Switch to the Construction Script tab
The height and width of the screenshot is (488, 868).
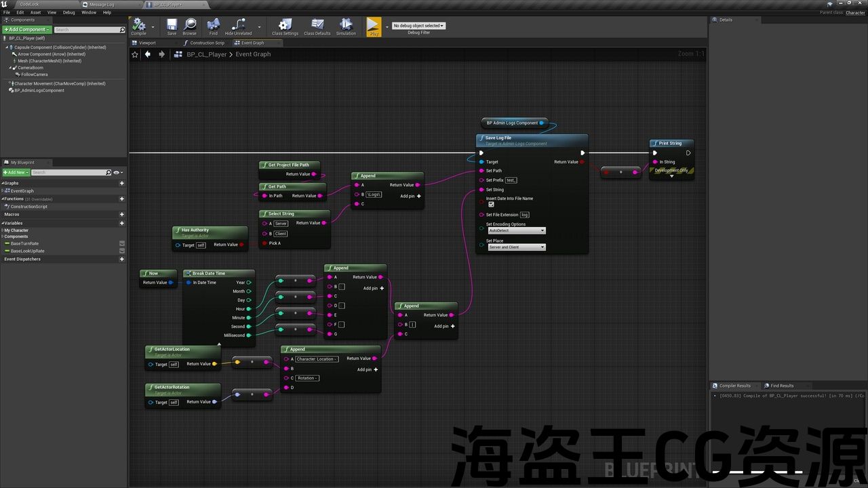click(206, 43)
